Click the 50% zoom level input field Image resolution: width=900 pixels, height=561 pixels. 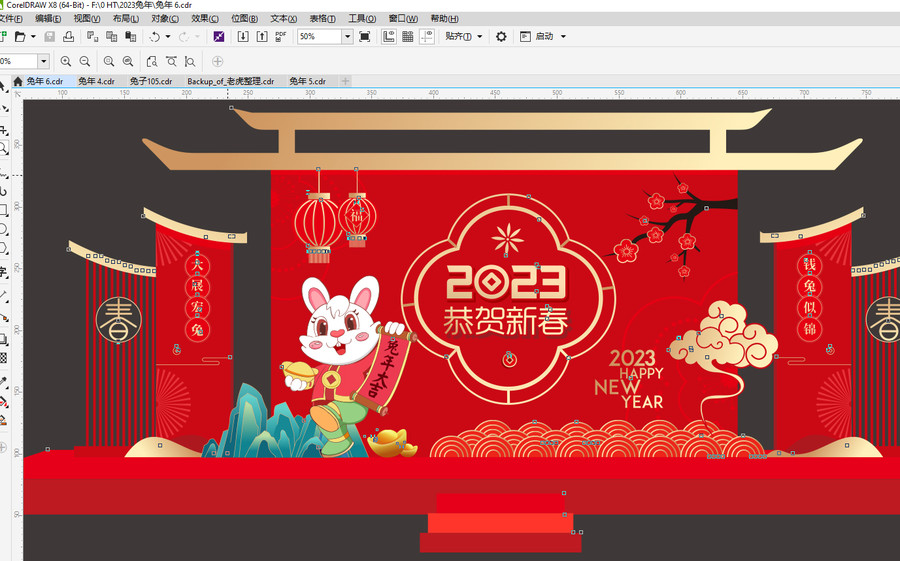[x=320, y=37]
